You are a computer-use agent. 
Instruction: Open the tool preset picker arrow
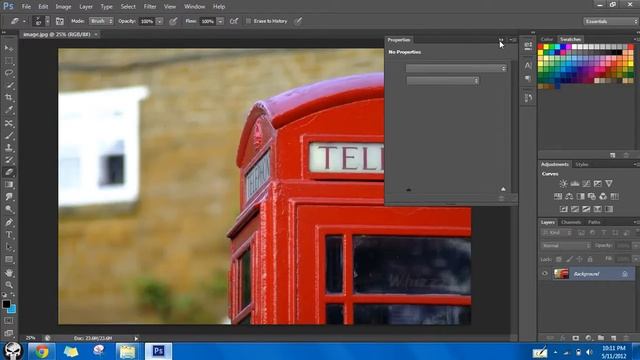pyautogui.click(x=24, y=21)
